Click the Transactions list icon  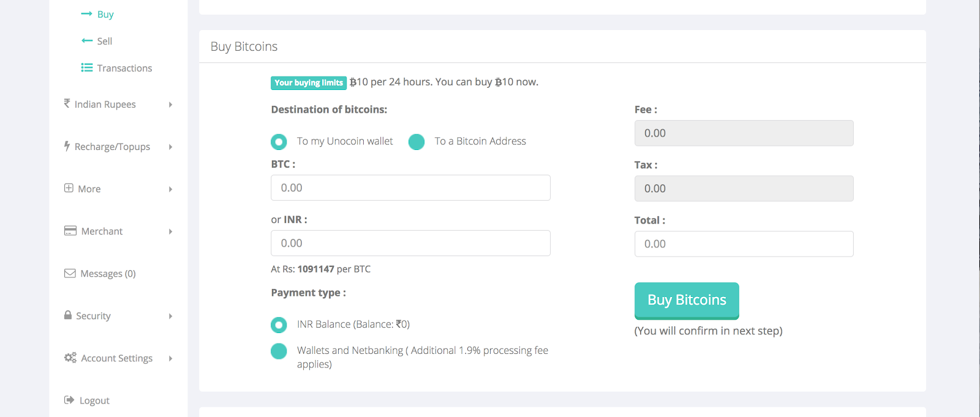point(87,67)
